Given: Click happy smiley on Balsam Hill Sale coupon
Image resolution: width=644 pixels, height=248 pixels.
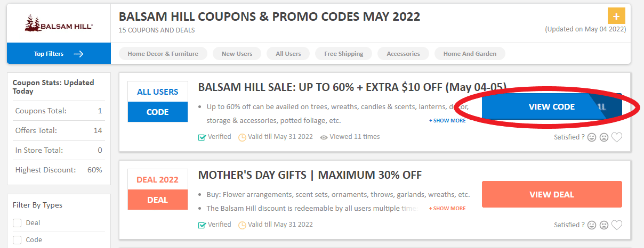Looking at the screenshot, I should 592,137.
